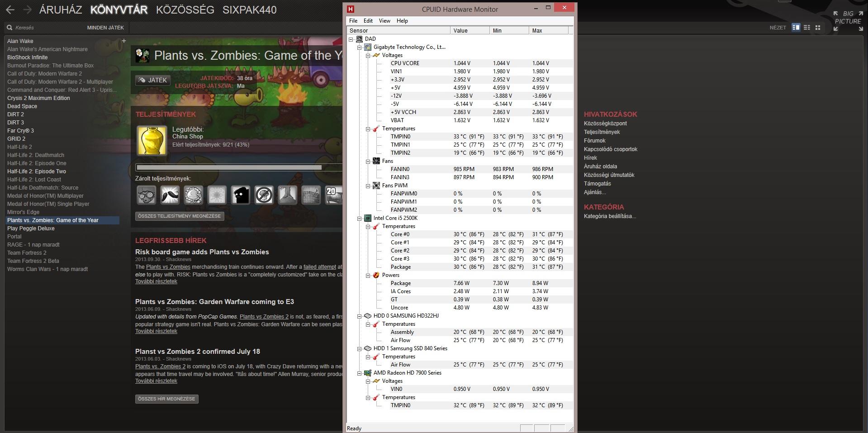
Task: Open the SIXPAK440 profile tab
Action: click(250, 10)
